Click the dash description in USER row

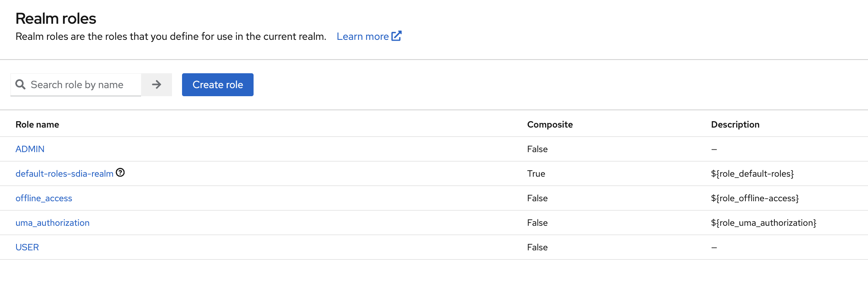(x=714, y=248)
